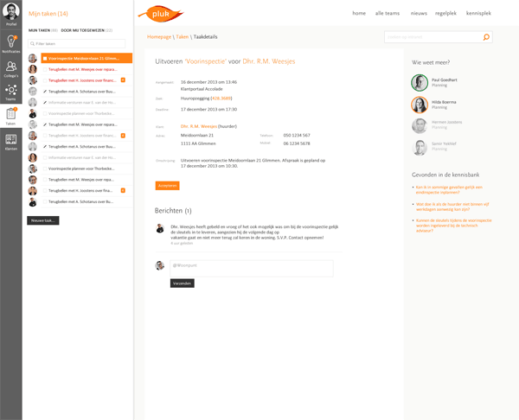Viewport: 519px width, 420px height.
Task: Open Hermen Joostens' avatar
Action: point(420,125)
